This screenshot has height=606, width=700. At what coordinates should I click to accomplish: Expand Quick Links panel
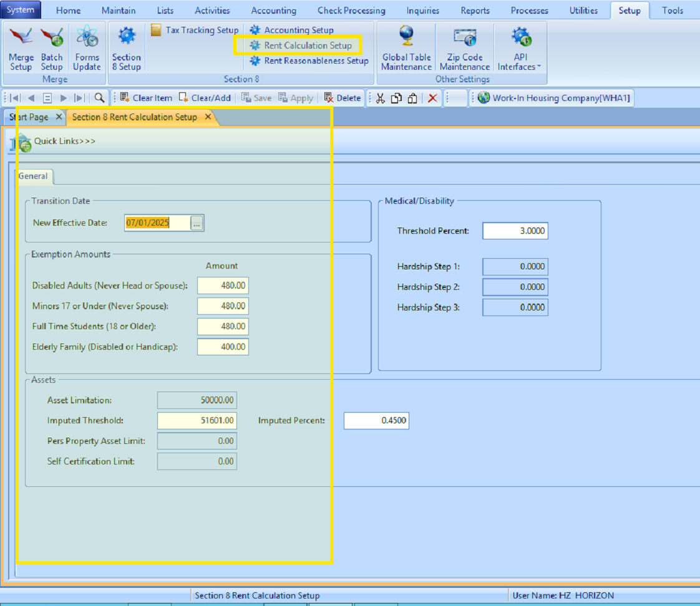(64, 141)
